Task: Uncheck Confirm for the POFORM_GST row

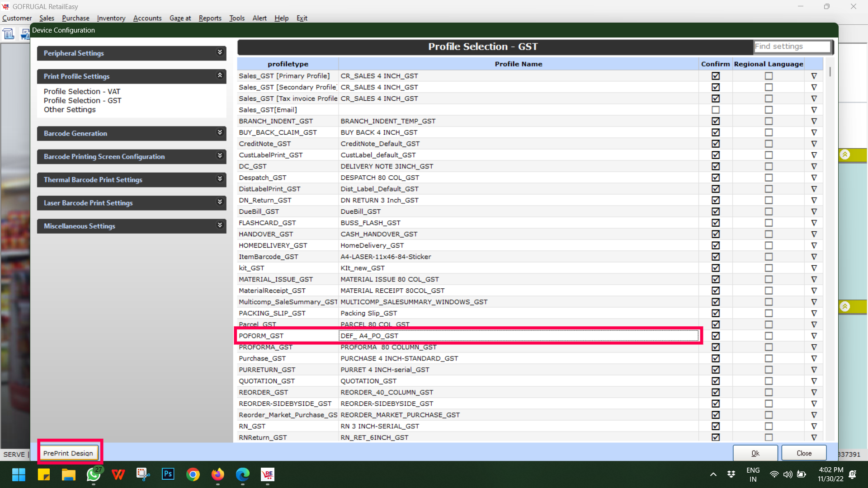Action: click(x=715, y=336)
